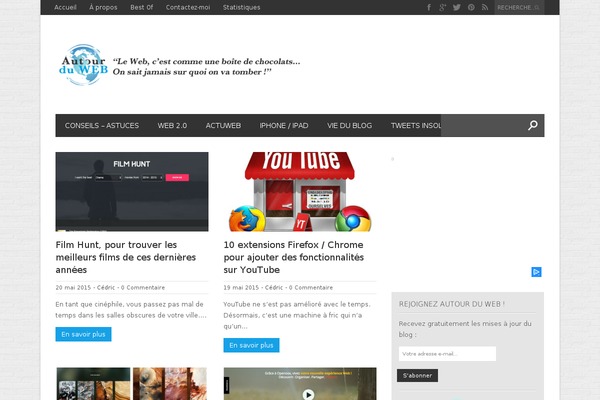Open the YouTube extensions article thumbnail
Image resolution: width=600 pixels, height=400 pixels.
(300, 191)
